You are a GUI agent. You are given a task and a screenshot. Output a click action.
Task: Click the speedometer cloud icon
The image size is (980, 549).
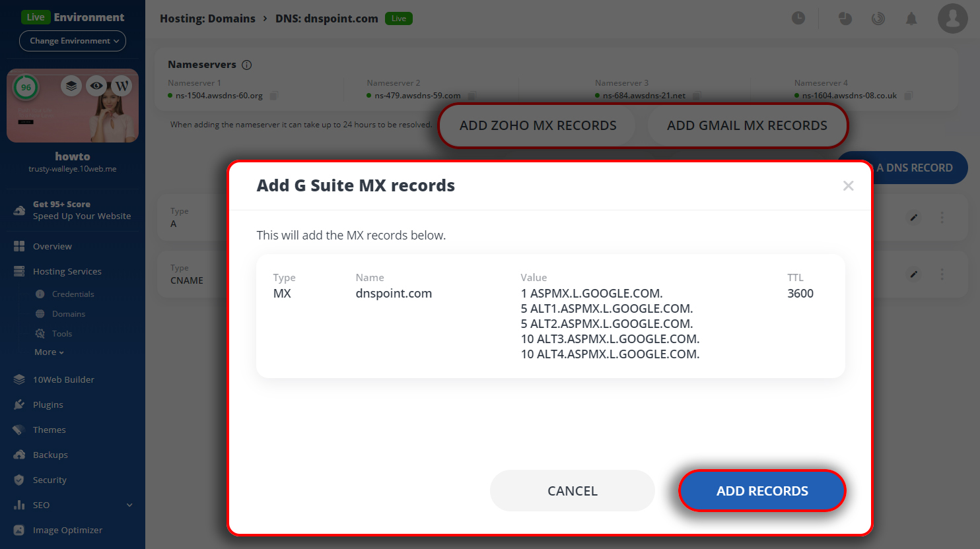19,210
